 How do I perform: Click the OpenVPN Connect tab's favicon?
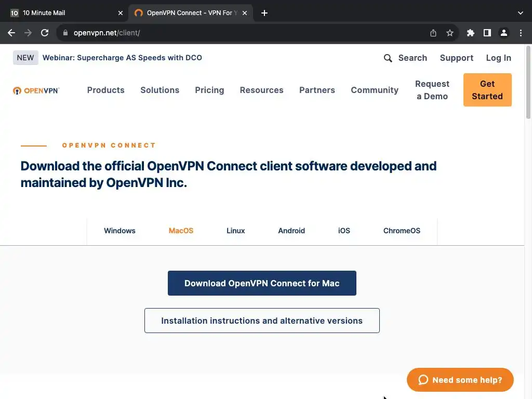point(138,13)
